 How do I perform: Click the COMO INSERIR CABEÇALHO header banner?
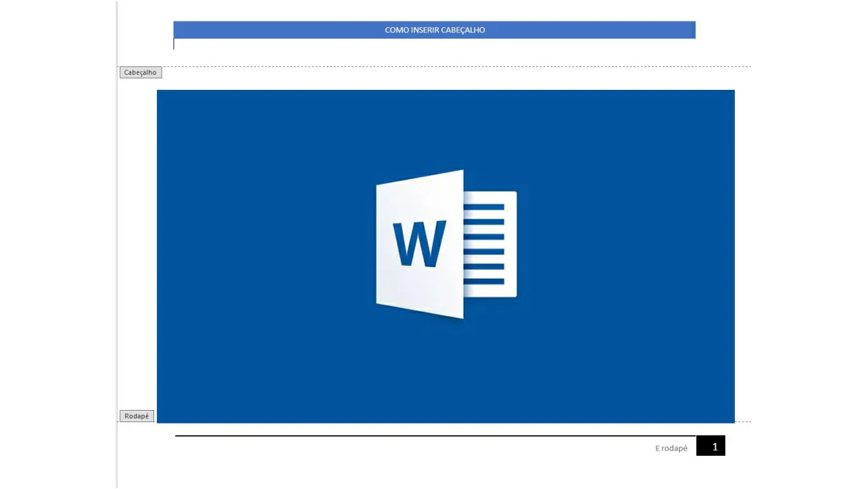pos(434,30)
